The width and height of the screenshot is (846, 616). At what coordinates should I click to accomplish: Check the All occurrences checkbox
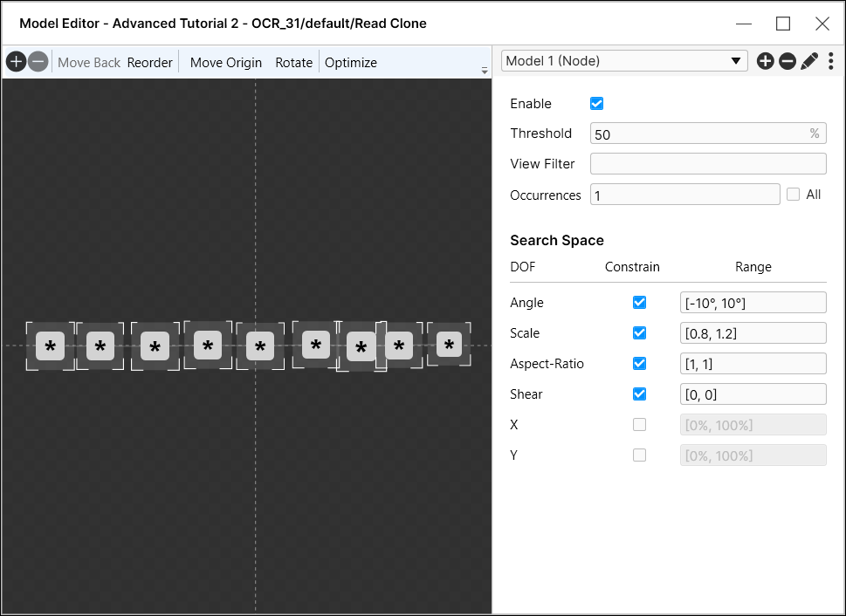coord(793,195)
